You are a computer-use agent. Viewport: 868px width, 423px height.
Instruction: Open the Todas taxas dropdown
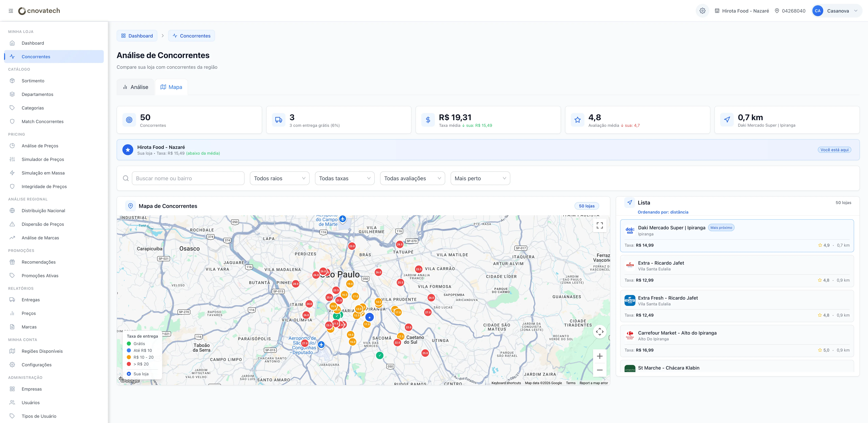[x=345, y=178]
